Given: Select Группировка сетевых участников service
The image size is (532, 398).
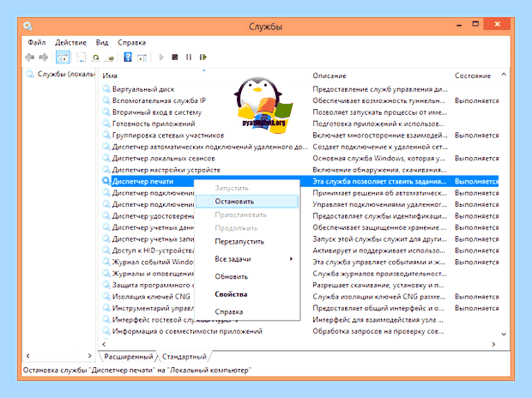Looking at the screenshot, I should pos(168,136).
